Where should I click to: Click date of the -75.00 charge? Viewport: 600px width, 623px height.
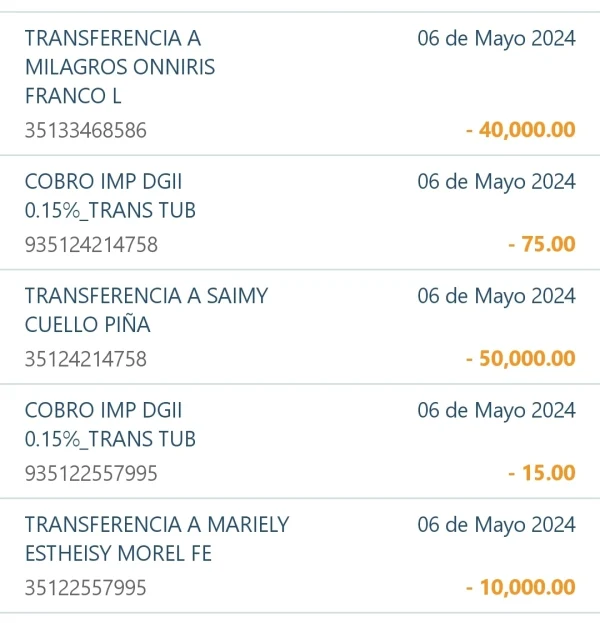496,182
